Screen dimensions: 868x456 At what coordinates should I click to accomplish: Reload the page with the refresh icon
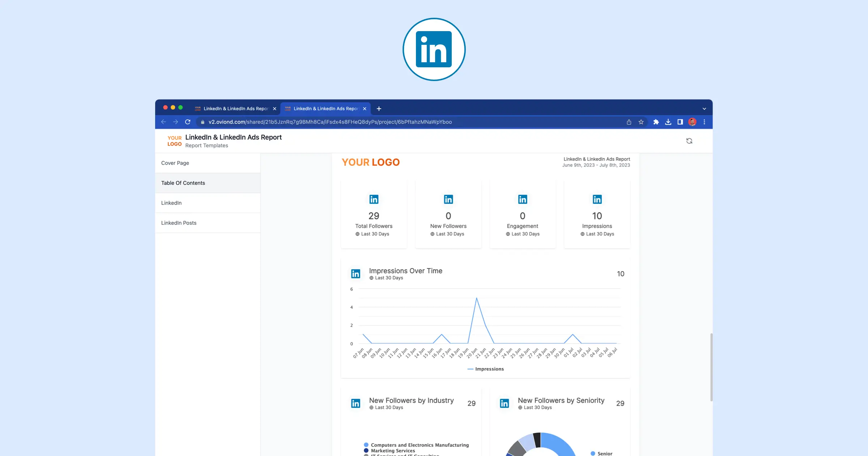coord(188,122)
